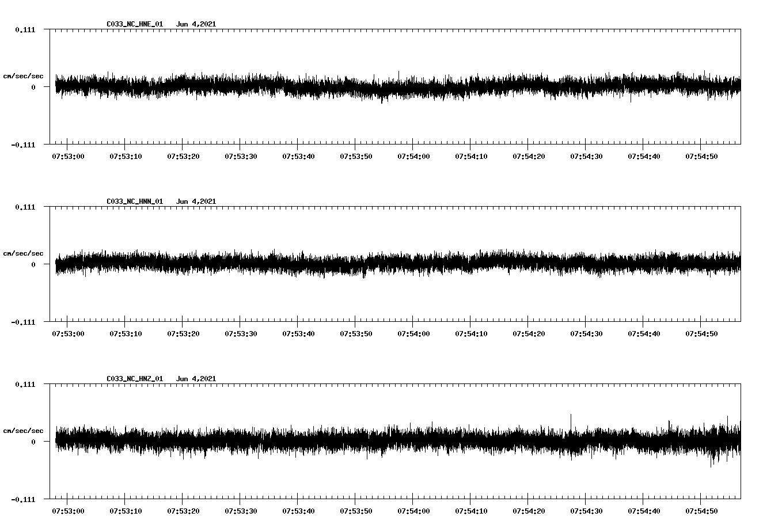Select the C033_NC_HNZ_01 plot title
This screenshot has height=532, width=782.
[135, 379]
